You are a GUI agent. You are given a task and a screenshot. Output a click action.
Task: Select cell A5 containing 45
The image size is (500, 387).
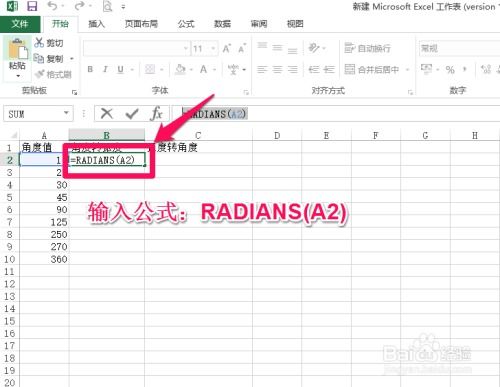pos(44,197)
